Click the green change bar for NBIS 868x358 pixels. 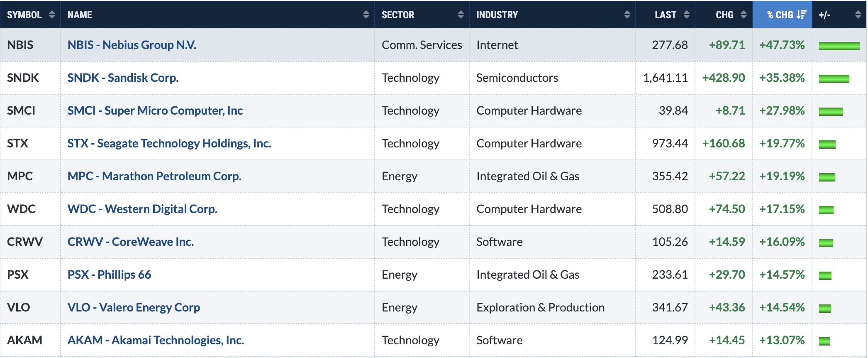(x=839, y=46)
